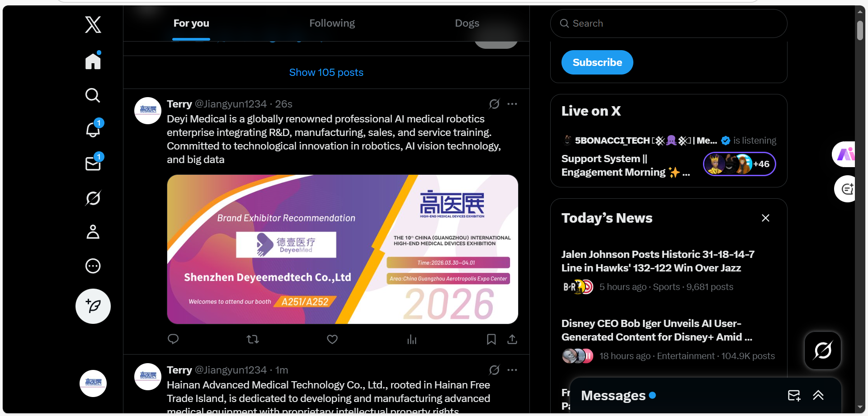
Task: Switch to the Dogs tab
Action: coord(467,23)
